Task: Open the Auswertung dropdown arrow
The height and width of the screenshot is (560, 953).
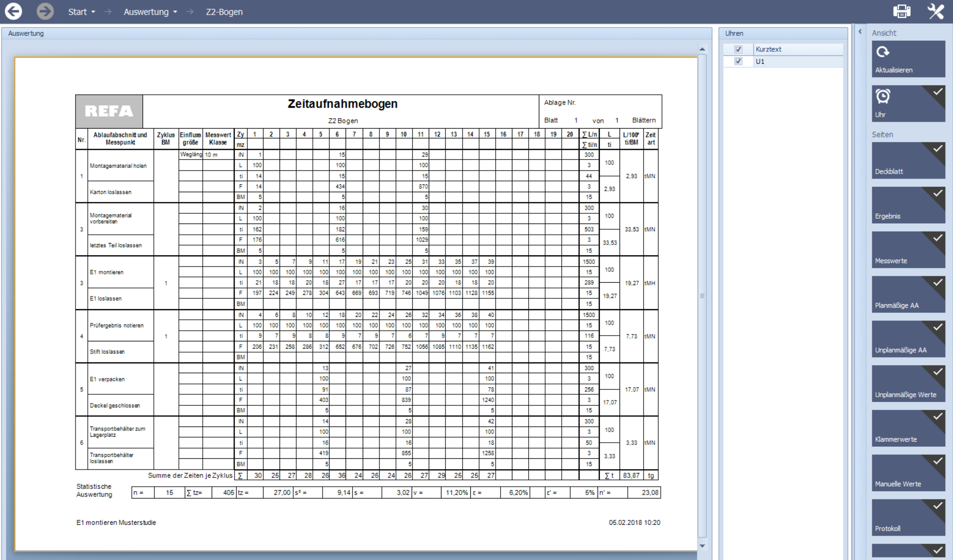Action: 175,12
